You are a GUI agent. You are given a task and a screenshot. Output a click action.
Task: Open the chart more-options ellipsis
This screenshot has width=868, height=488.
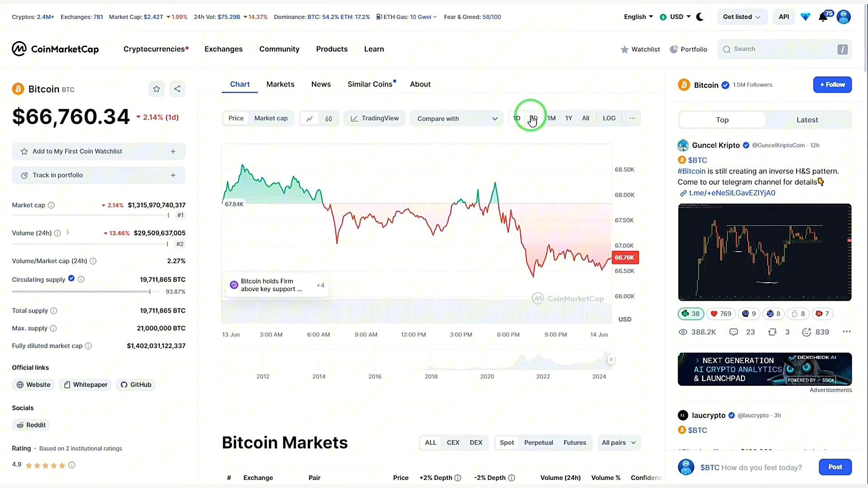pyautogui.click(x=632, y=118)
